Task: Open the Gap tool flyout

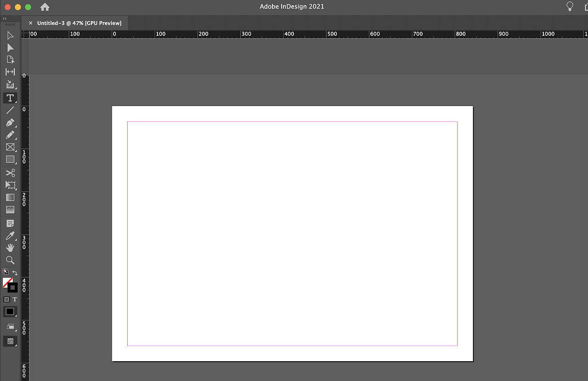Action: coord(10,72)
